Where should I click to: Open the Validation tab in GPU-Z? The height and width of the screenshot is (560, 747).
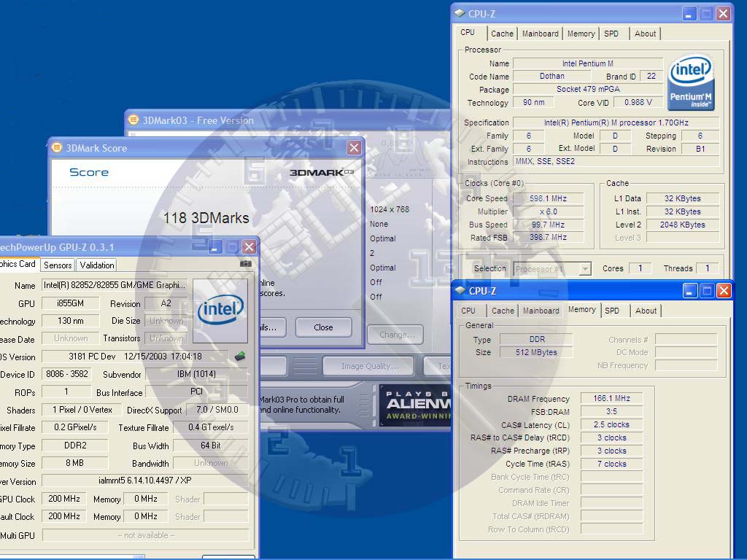pyautogui.click(x=97, y=265)
